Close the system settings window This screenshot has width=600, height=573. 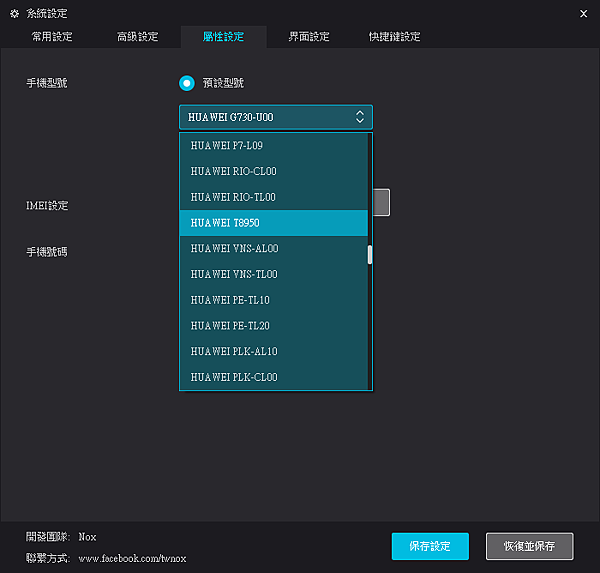(x=583, y=14)
